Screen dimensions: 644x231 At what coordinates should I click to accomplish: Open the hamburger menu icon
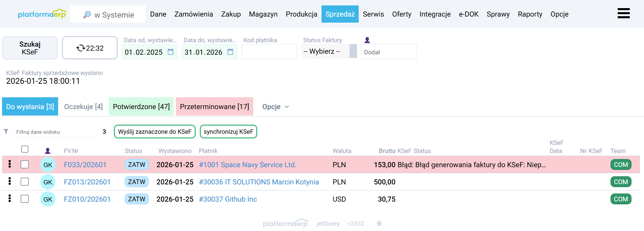(623, 14)
